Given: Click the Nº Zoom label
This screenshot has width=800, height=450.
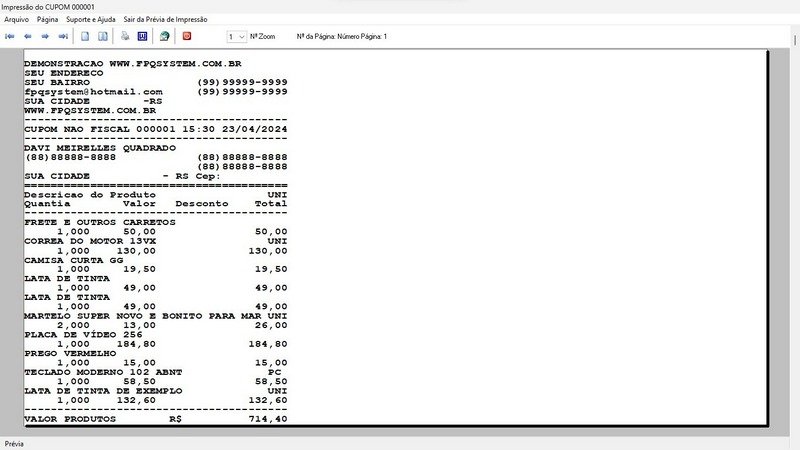Looking at the screenshot, I should (262, 36).
